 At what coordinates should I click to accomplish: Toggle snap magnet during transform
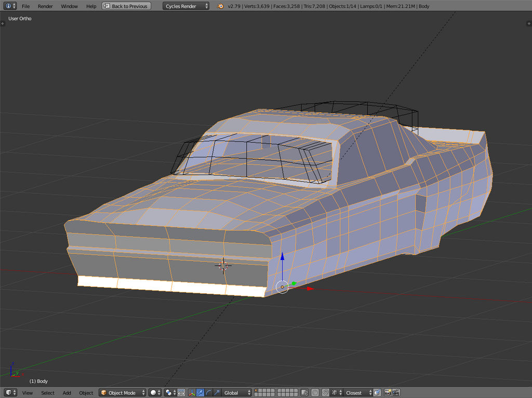[x=325, y=393]
